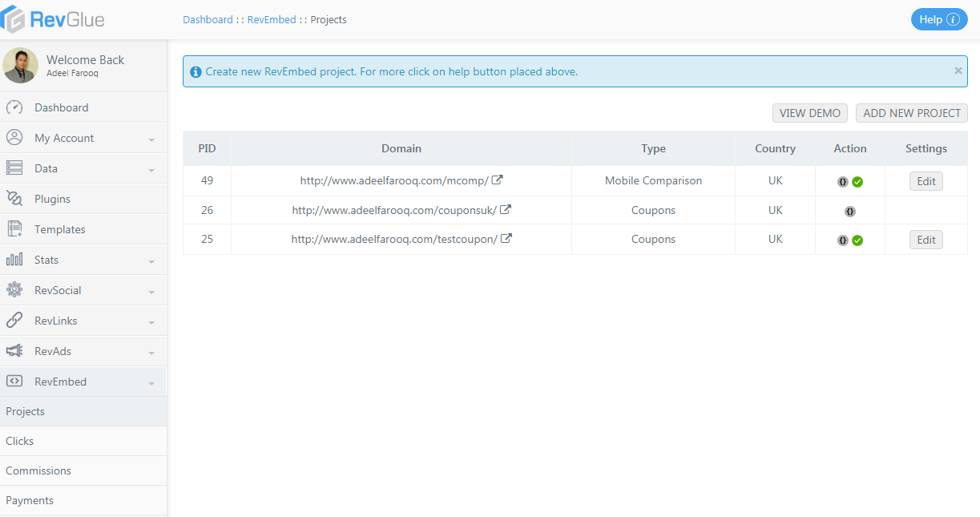Click the green checkmark for project 49

point(857,182)
